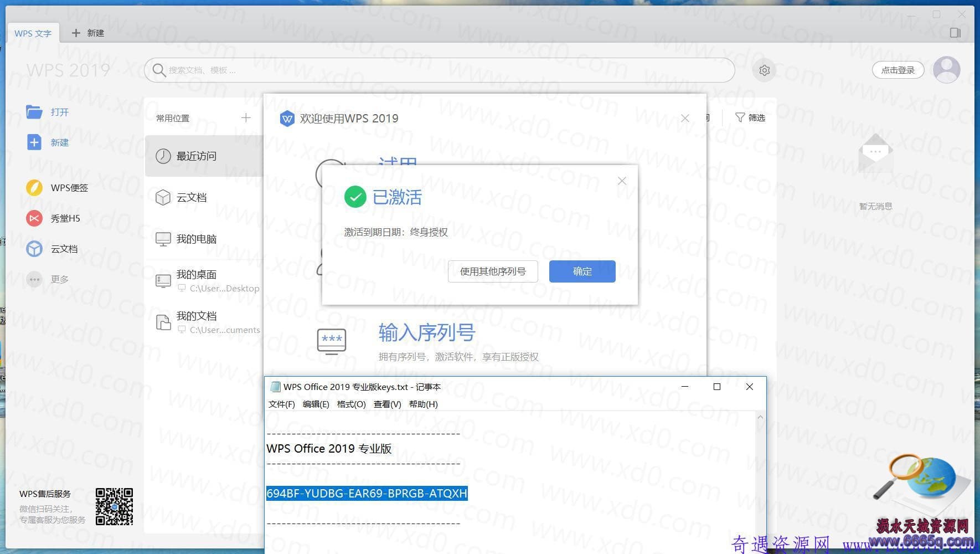Viewport: 980px width, 554px height.
Task: Close the 欢迎使用WPS 2019 dialog
Action: (x=685, y=118)
